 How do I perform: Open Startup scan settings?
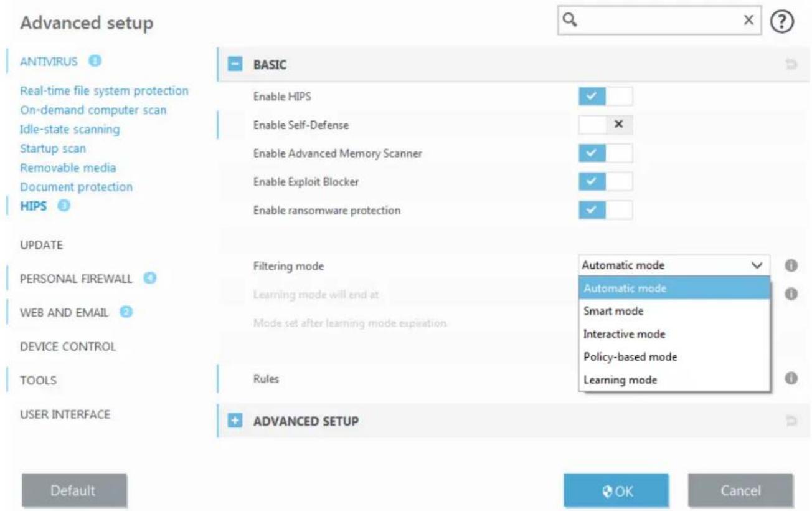pos(53,149)
